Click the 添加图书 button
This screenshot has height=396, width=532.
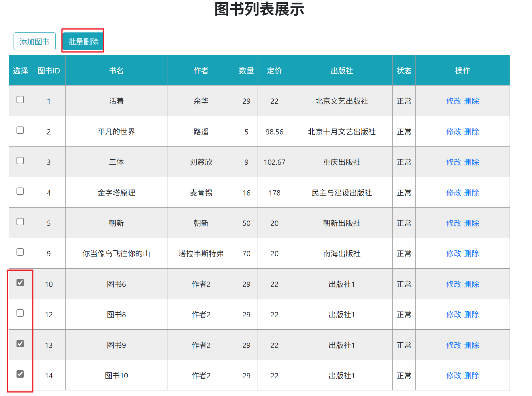34,41
